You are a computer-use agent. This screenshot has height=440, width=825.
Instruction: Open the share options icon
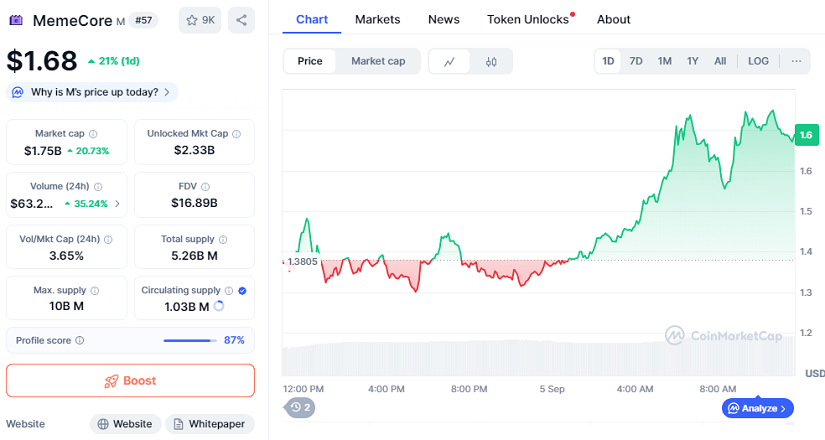pos(242,21)
